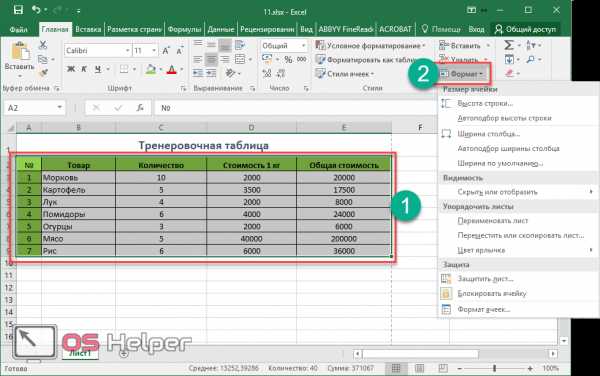Click the AutoSum sigma icon
The height and width of the screenshot is (376, 600).
coord(509,45)
